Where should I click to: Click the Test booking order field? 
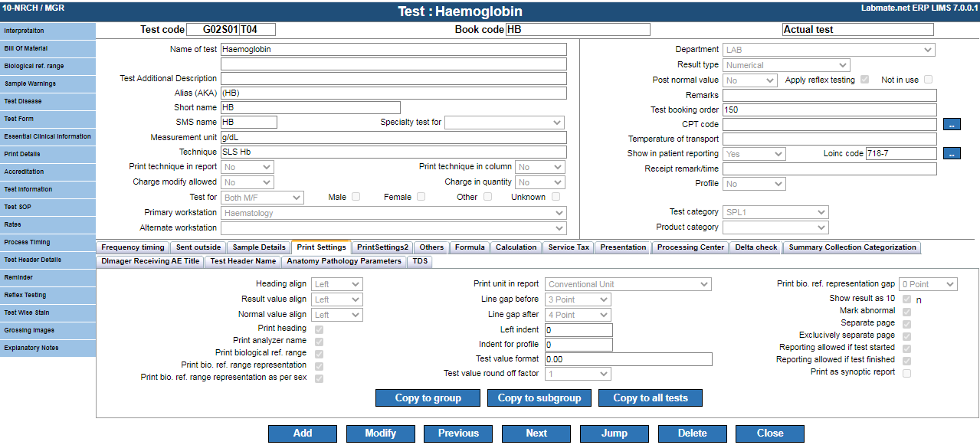[x=830, y=110]
